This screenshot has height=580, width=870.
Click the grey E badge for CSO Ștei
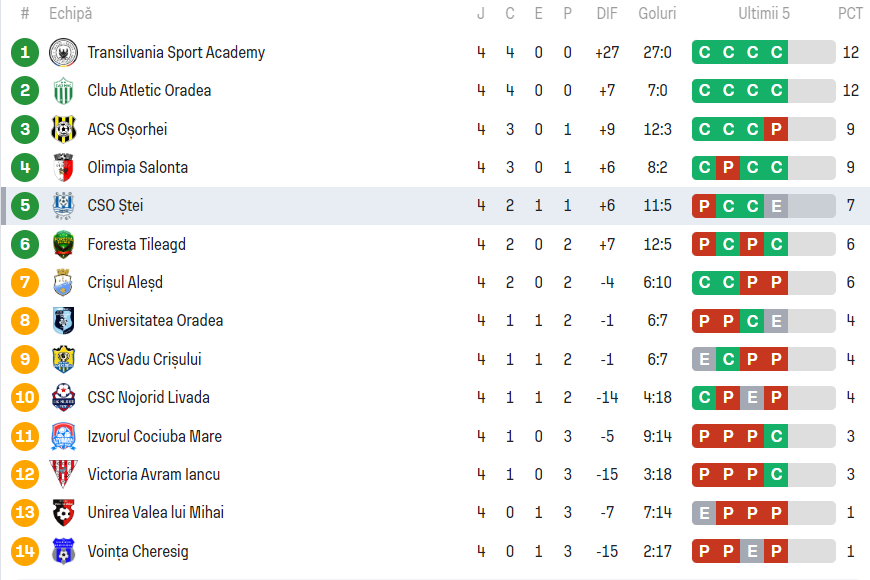tap(776, 206)
